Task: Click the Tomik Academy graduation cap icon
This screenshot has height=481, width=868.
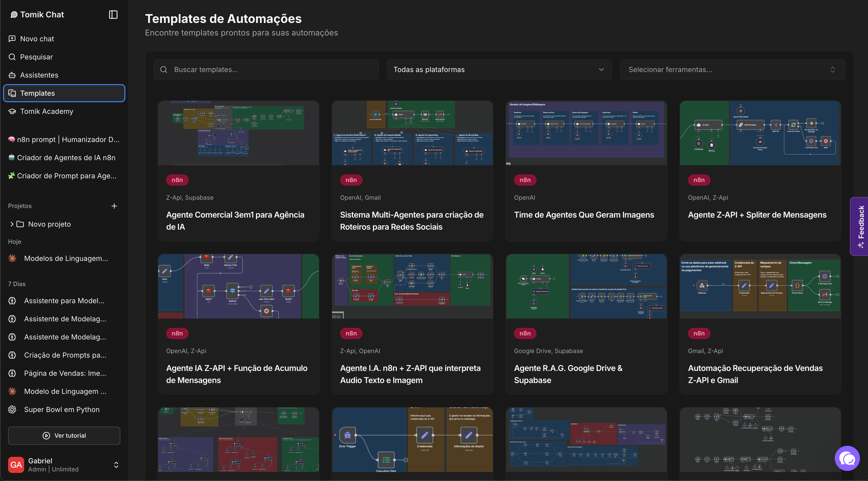Action: point(12,111)
